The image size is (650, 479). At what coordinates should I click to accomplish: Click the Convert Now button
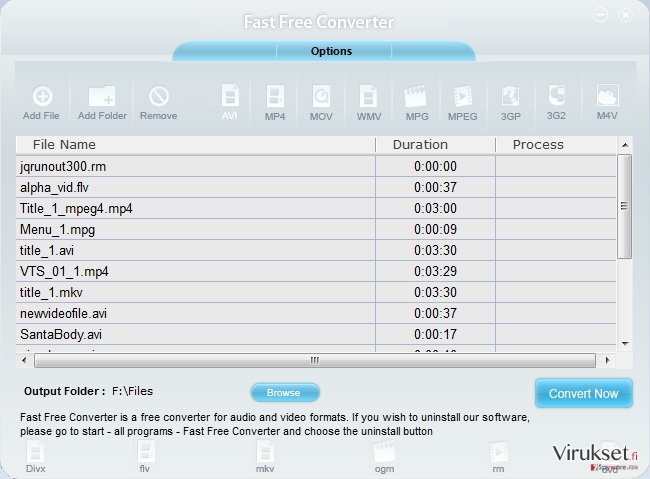click(x=584, y=393)
